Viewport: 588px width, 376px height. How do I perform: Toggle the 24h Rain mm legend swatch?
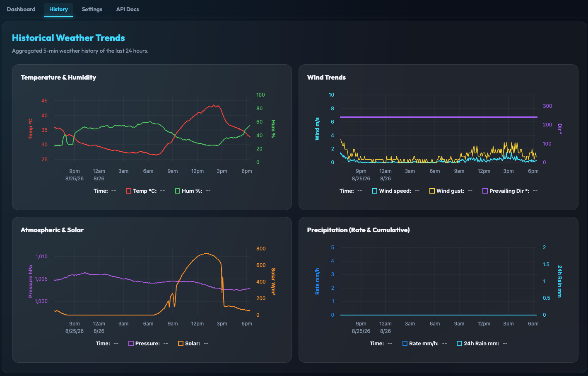[459, 344]
